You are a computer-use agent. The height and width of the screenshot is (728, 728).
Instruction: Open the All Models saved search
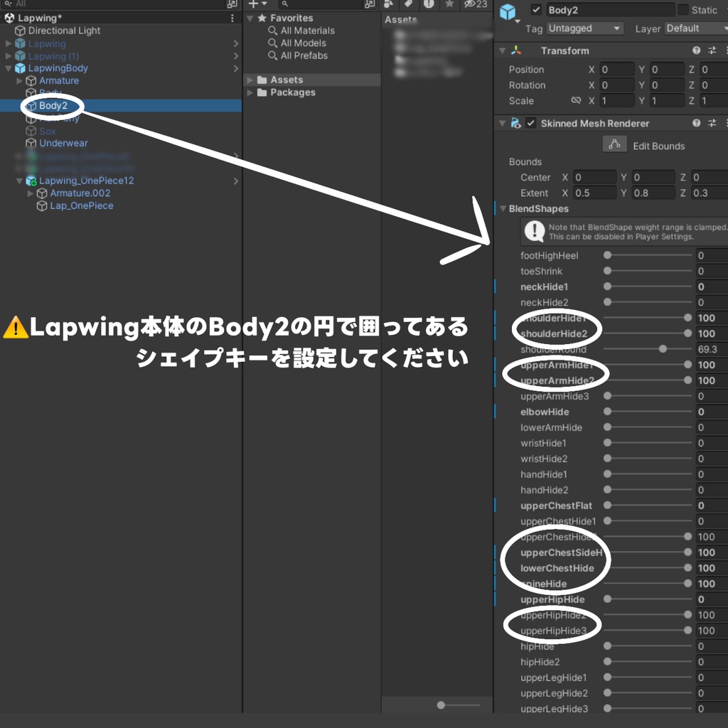coord(303,43)
